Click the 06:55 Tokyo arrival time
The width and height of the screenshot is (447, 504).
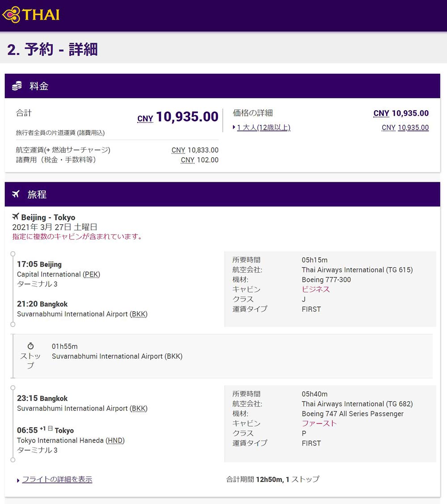point(45,430)
